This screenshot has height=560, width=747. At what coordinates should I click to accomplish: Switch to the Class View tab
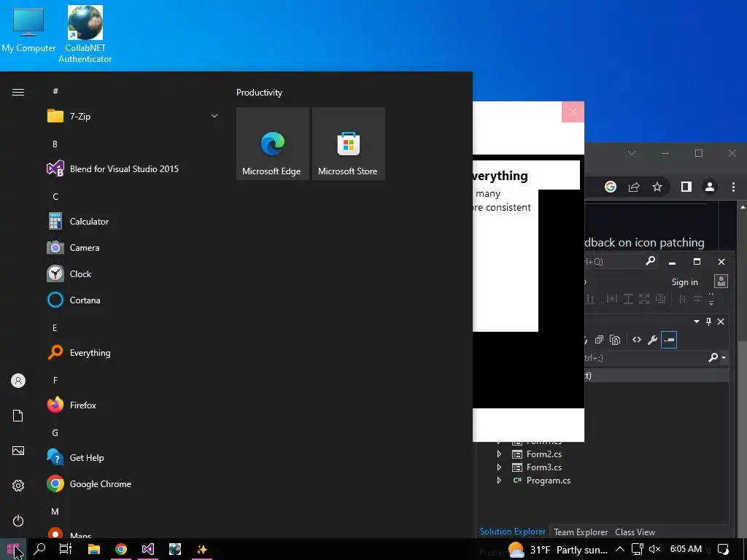click(635, 532)
